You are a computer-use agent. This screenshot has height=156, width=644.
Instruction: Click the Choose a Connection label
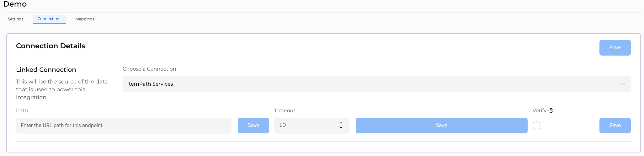coord(149,69)
